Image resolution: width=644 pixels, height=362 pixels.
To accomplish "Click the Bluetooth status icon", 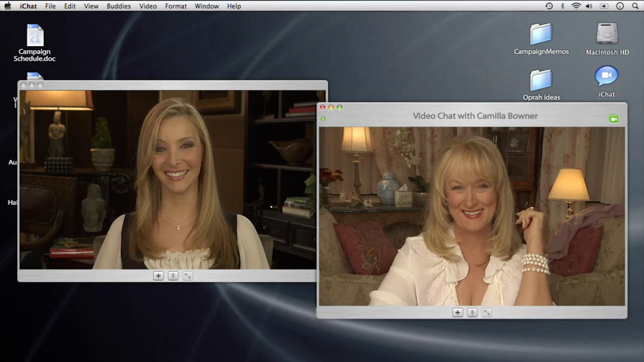I will tap(562, 6).
